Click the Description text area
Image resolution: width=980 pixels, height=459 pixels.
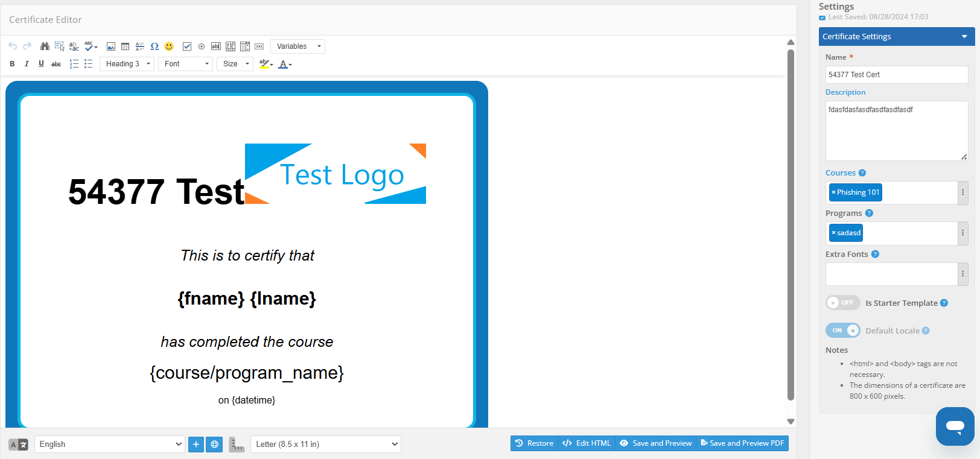coord(897,131)
